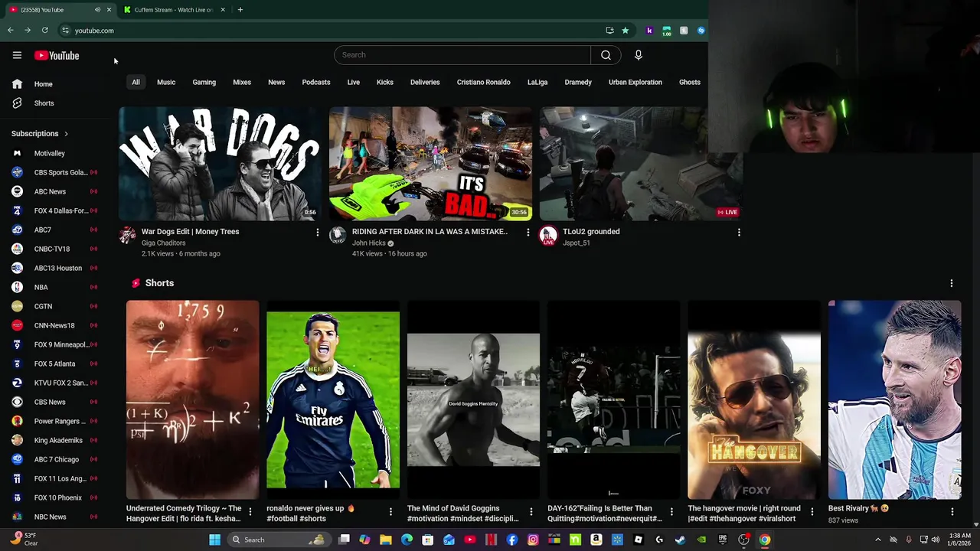
Task: Open Jspot_51 live channel avatar
Action: pyautogui.click(x=548, y=236)
